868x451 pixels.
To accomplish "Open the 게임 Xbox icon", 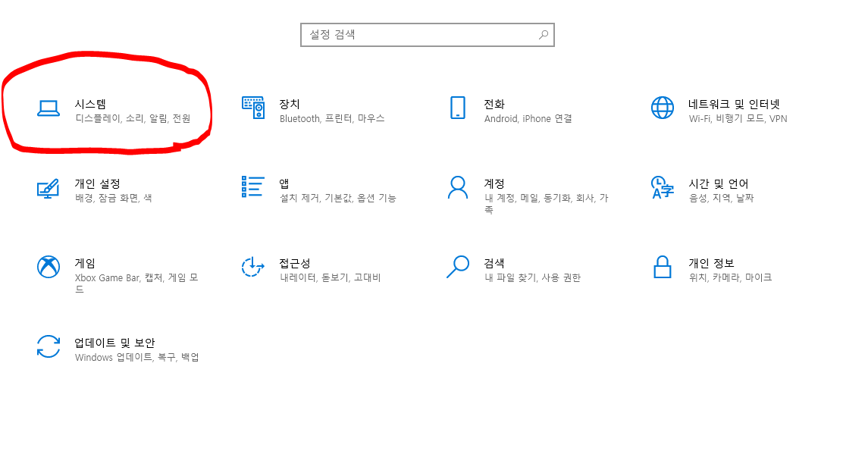I will pyautogui.click(x=49, y=267).
